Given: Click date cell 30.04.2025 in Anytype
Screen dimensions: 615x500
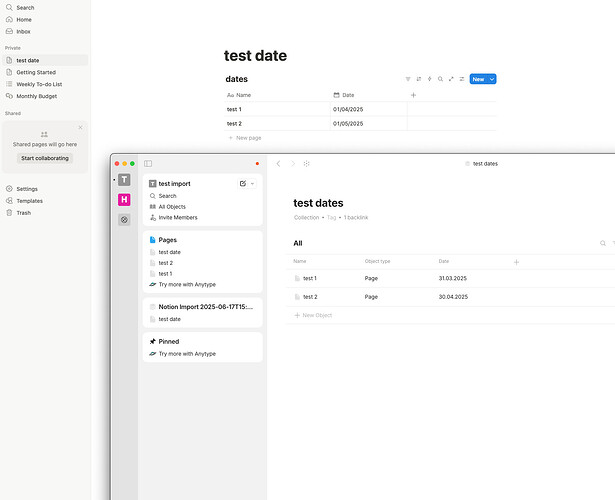Looking at the screenshot, I should (x=453, y=296).
